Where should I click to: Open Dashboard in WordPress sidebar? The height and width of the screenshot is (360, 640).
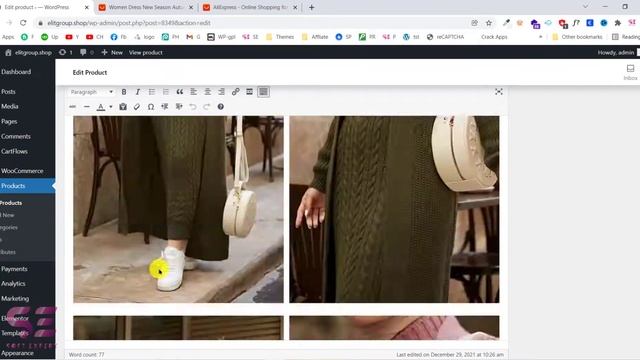pos(16,72)
